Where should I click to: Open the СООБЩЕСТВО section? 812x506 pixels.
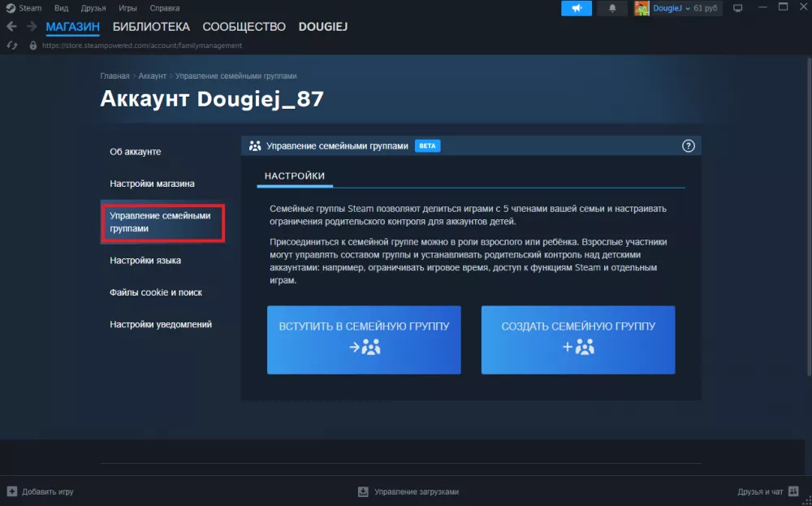click(244, 27)
